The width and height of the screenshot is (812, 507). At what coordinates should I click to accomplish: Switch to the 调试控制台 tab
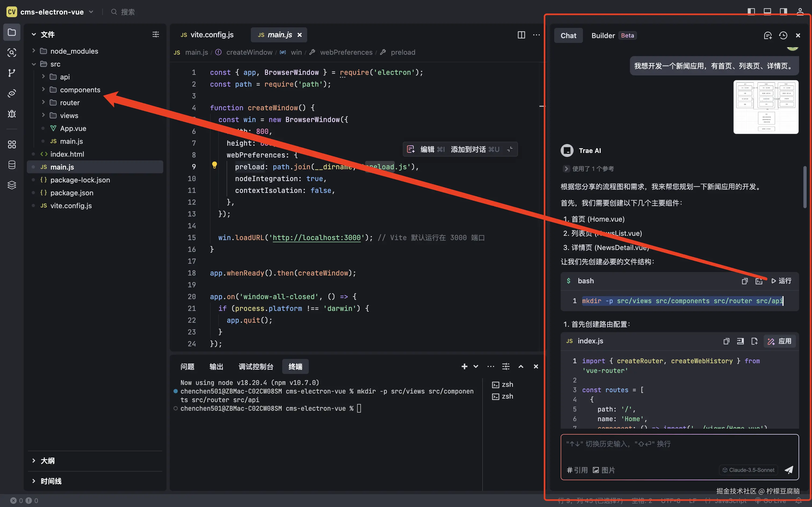click(256, 366)
